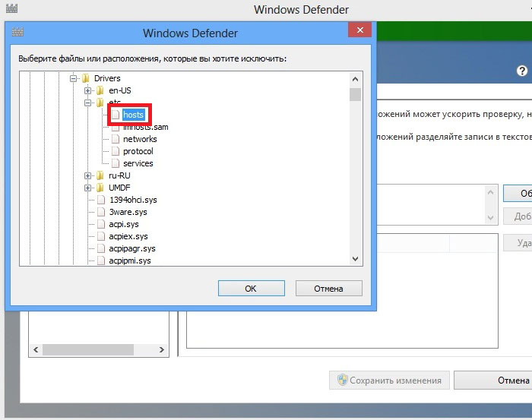532x420 pixels.
Task: Click the tree vertical scrollbar thumb
Action: 355,95
